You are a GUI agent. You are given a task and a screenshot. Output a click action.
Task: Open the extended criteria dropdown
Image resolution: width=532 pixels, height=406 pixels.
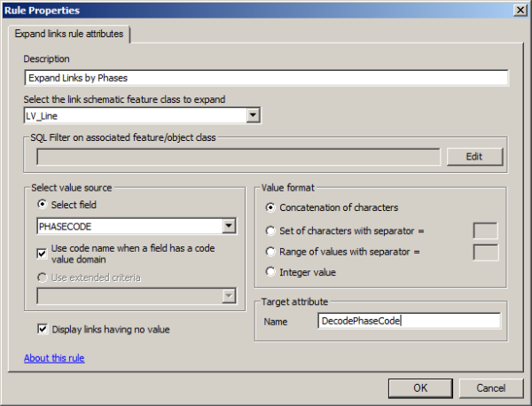click(230, 296)
